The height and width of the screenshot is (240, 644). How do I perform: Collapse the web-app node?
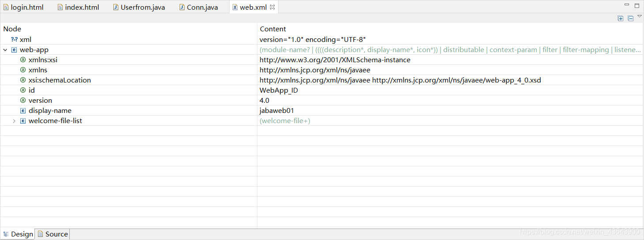(x=5, y=50)
